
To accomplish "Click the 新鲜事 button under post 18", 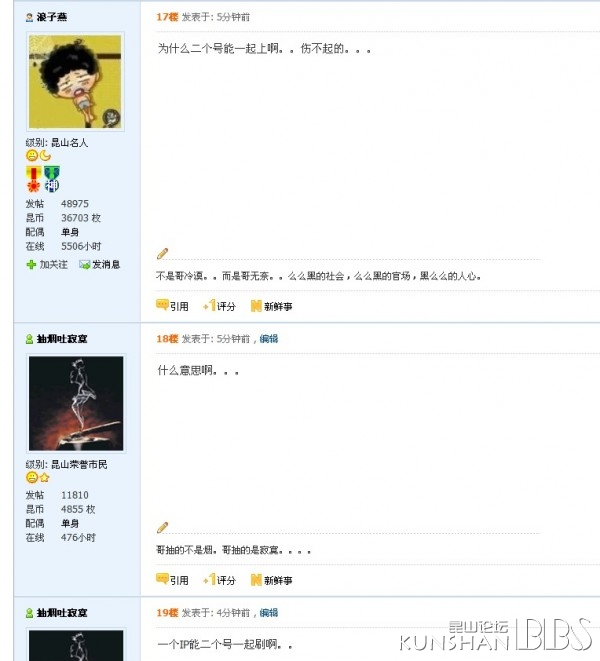I will point(272,580).
